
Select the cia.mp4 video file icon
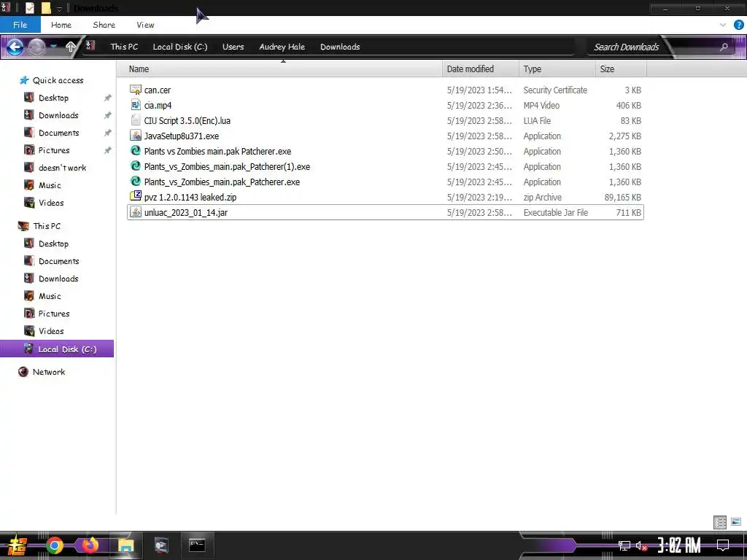[136, 105]
